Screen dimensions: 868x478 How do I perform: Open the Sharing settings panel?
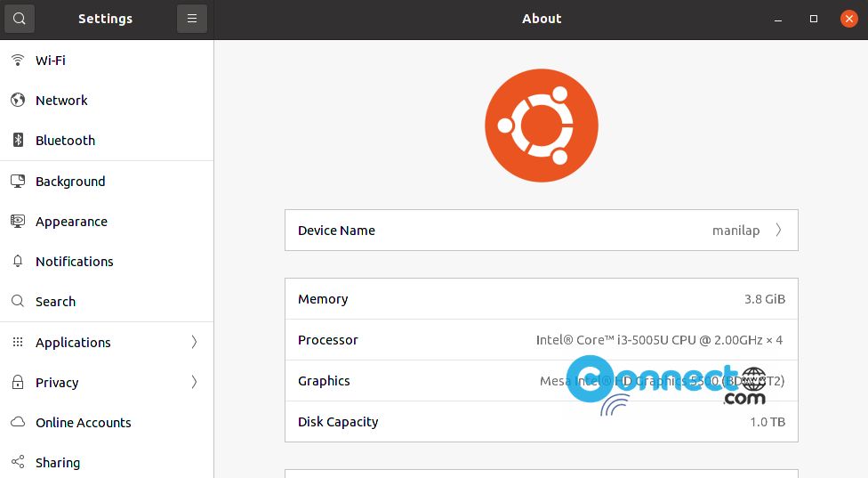click(107, 462)
